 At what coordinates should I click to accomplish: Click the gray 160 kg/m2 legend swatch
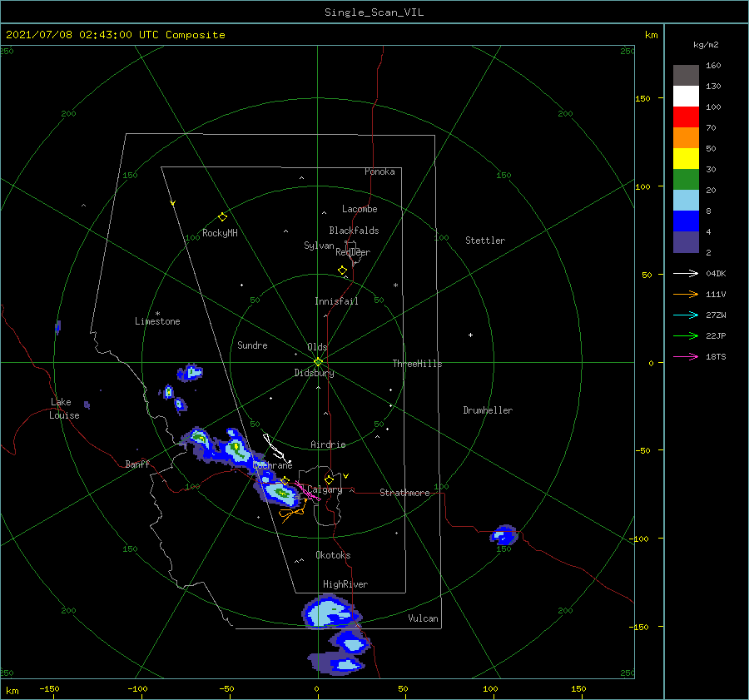click(x=686, y=75)
